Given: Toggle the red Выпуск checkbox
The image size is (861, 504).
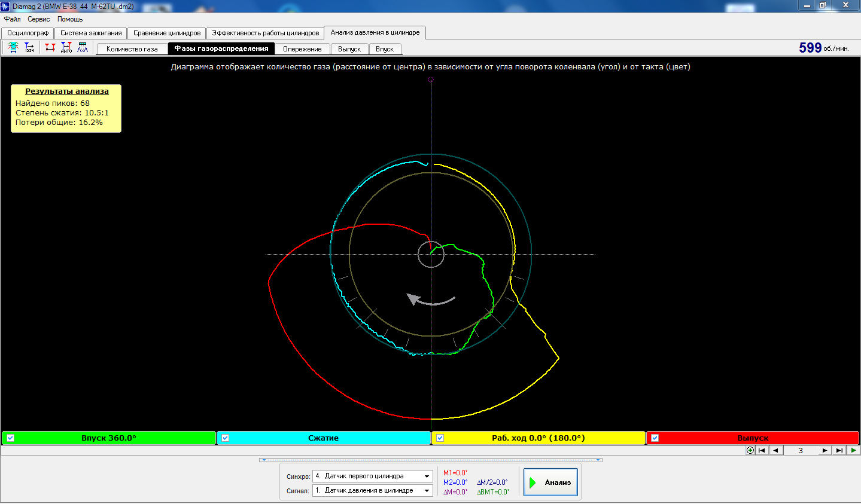Looking at the screenshot, I should pyautogui.click(x=655, y=438).
